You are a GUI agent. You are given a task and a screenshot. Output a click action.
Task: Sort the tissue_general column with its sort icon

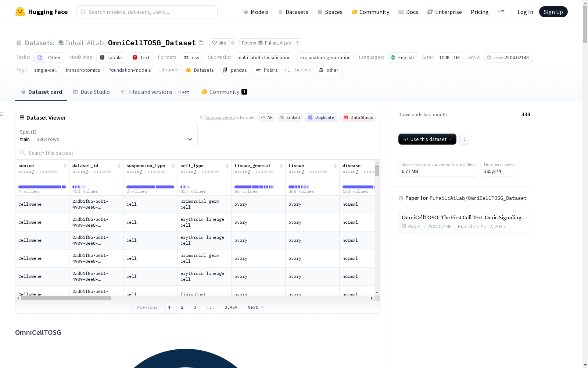click(x=281, y=166)
